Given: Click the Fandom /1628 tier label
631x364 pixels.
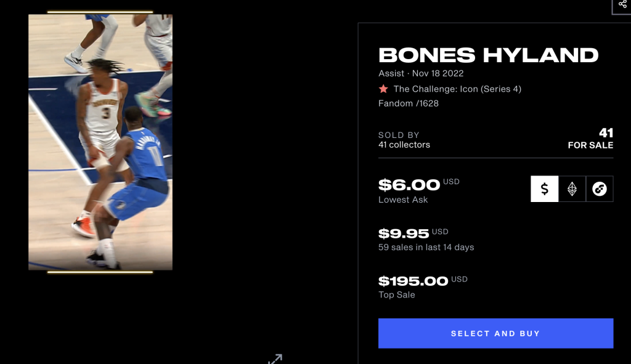Looking at the screenshot, I should point(409,103).
